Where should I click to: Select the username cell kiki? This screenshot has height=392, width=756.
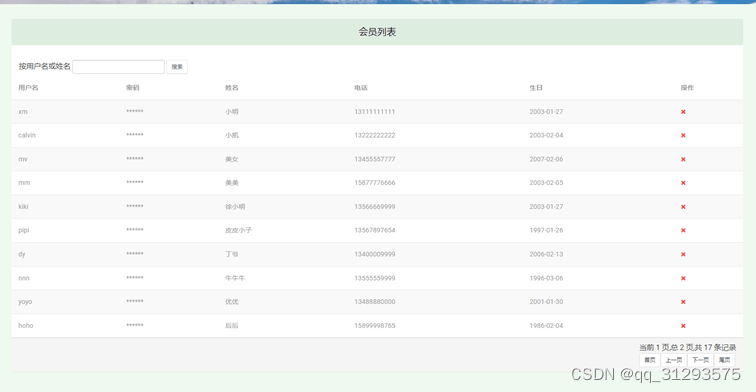coord(23,207)
